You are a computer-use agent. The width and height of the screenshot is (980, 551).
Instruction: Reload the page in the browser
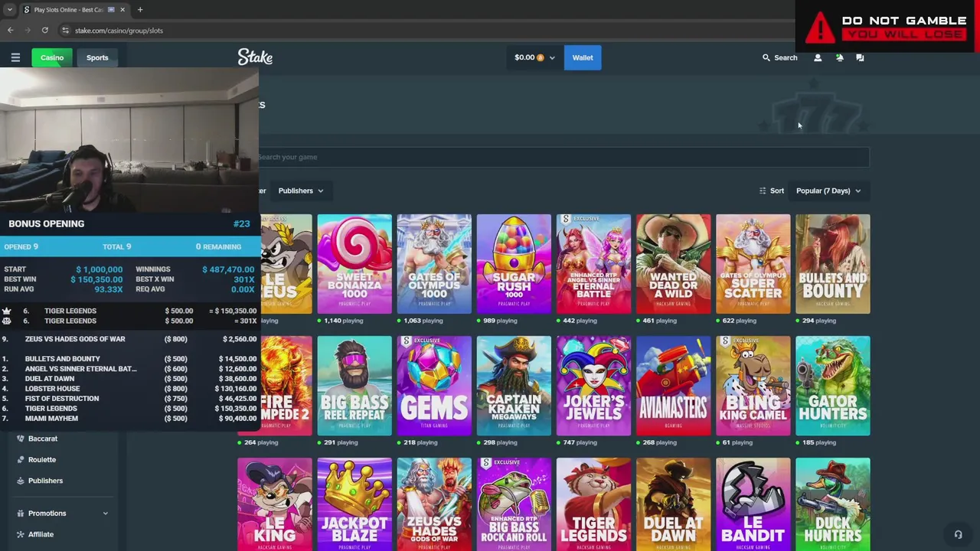pyautogui.click(x=45, y=31)
